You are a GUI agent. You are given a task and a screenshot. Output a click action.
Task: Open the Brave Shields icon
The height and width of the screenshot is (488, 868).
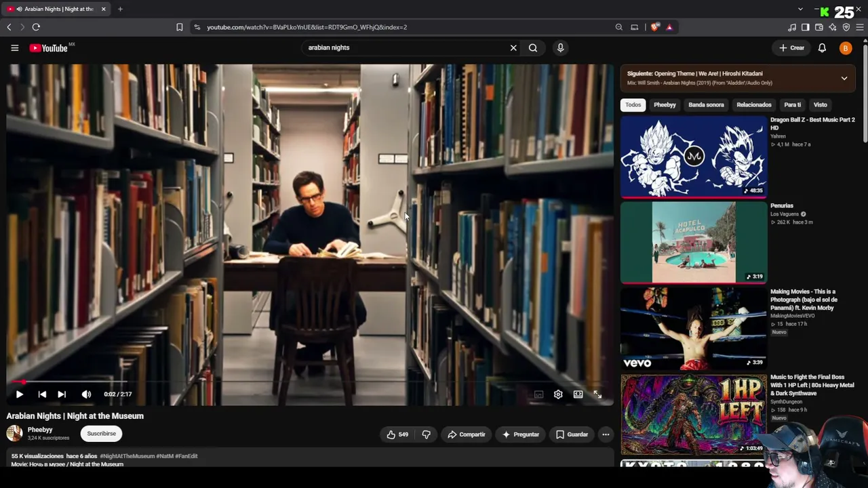coord(654,27)
